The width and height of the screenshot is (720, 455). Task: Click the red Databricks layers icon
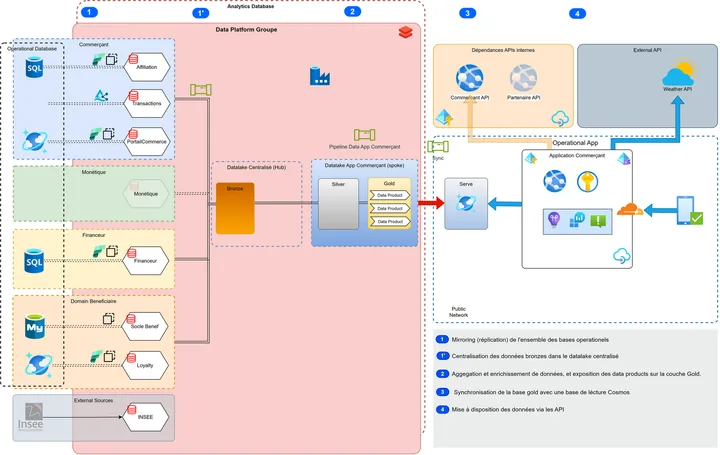tap(405, 32)
